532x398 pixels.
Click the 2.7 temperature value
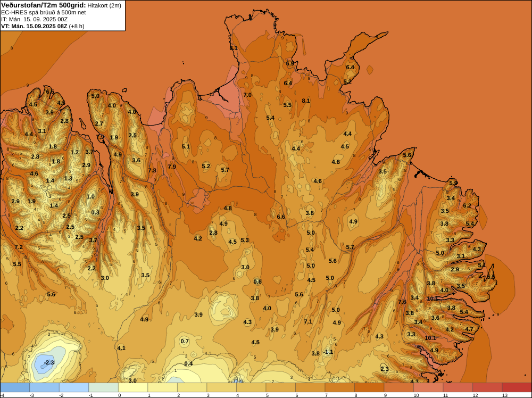point(99,124)
